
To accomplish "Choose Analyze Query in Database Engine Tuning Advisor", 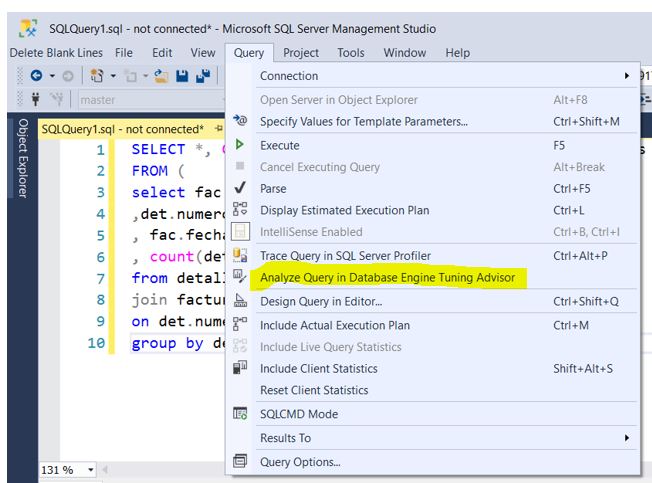I will (x=430, y=277).
